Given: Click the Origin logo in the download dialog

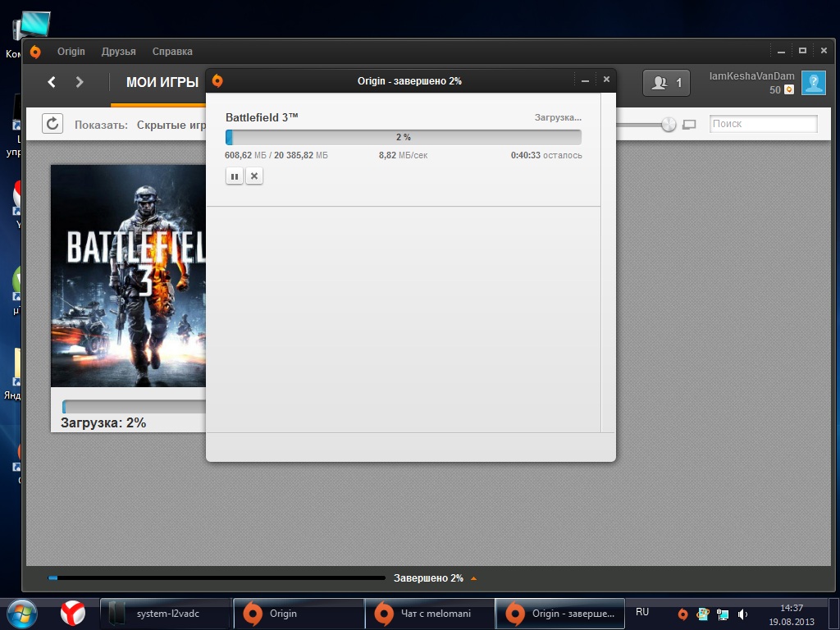Looking at the screenshot, I should pos(217,81).
